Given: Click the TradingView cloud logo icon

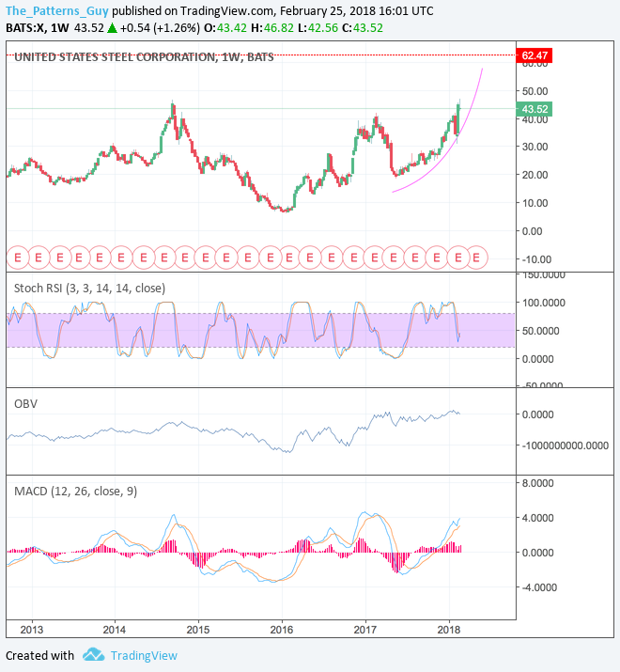Looking at the screenshot, I should pos(93,655).
